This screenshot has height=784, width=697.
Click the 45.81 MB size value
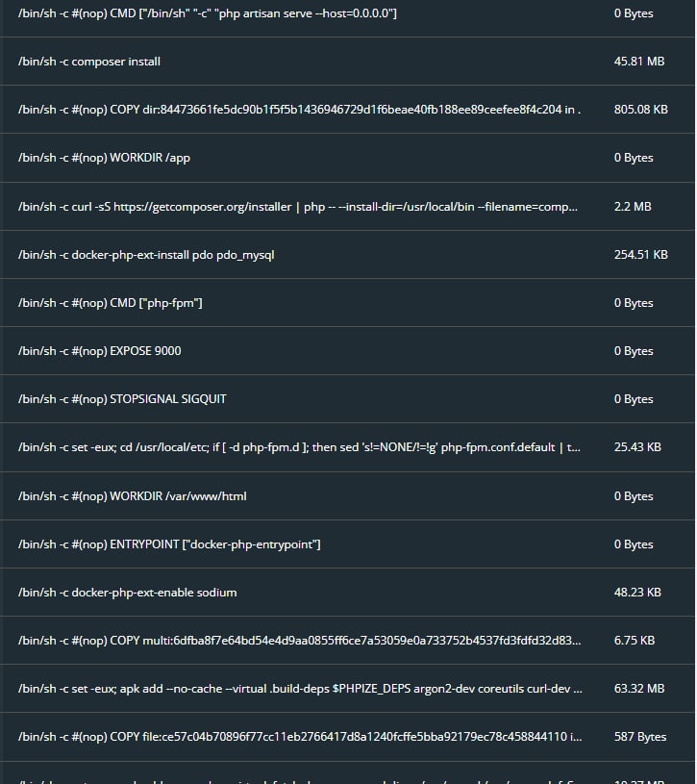tap(639, 62)
